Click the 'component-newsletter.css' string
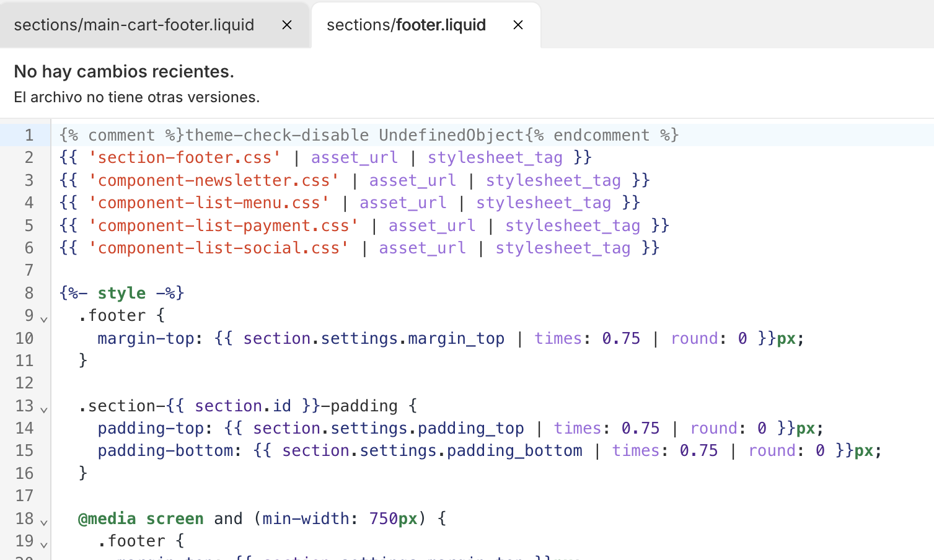This screenshot has width=934, height=560. coord(214,180)
